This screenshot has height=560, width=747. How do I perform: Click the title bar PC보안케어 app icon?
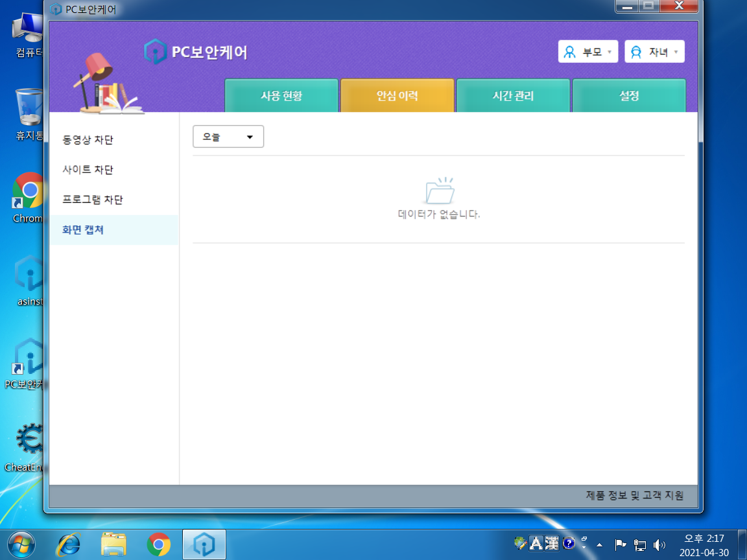[56, 9]
